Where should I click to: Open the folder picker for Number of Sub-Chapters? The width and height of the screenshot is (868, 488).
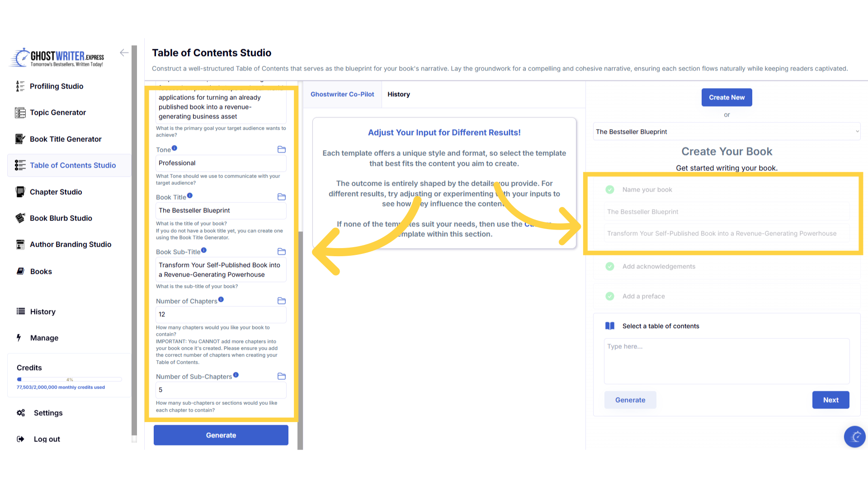pyautogui.click(x=281, y=376)
